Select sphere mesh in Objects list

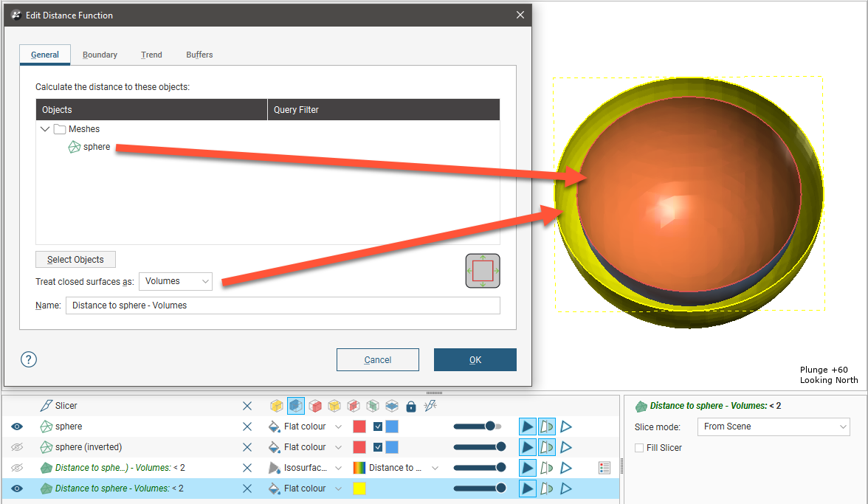(x=89, y=147)
